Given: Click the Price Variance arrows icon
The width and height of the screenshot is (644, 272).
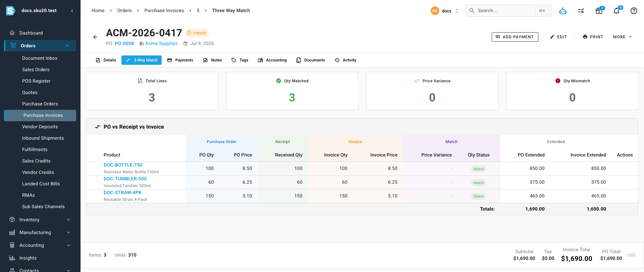Looking at the screenshot, I should (x=417, y=81).
